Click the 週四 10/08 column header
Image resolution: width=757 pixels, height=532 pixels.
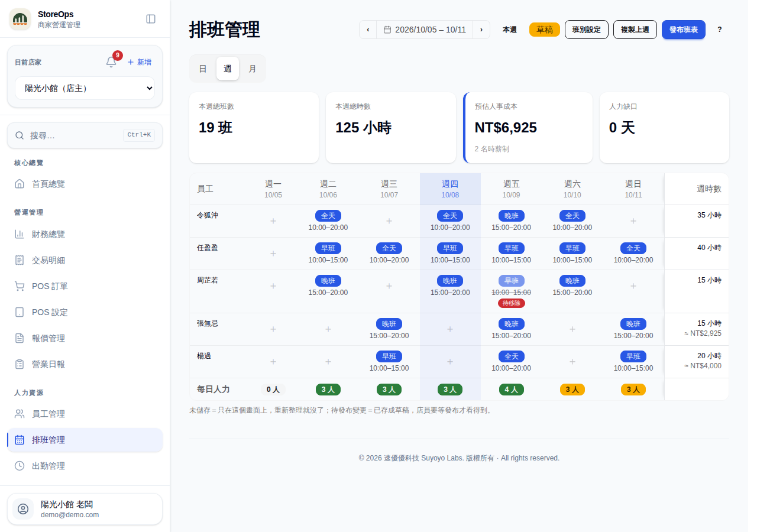pyautogui.click(x=450, y=189)
